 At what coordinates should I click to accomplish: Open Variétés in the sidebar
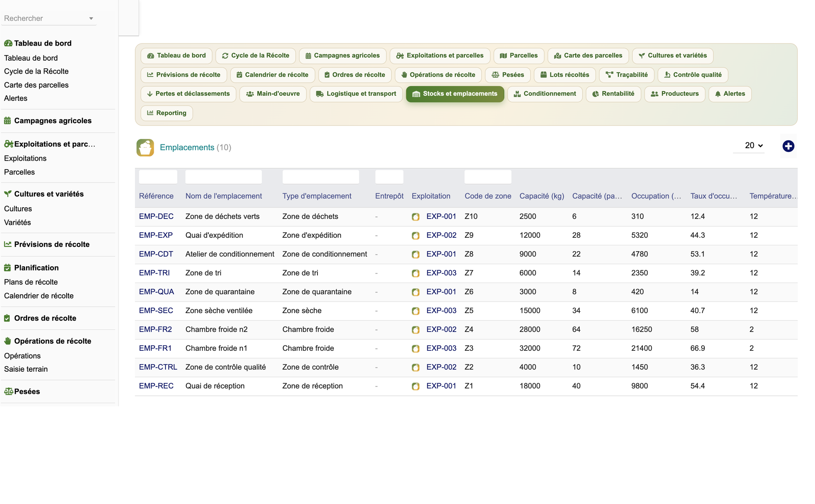18,223
